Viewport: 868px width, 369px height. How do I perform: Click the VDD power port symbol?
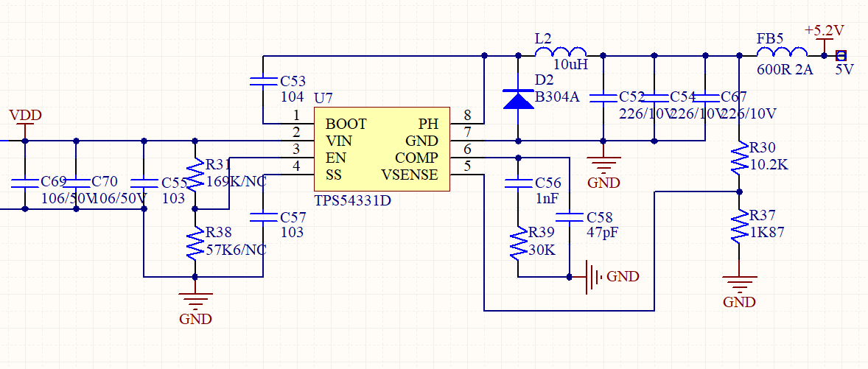(x=25, y=124)
